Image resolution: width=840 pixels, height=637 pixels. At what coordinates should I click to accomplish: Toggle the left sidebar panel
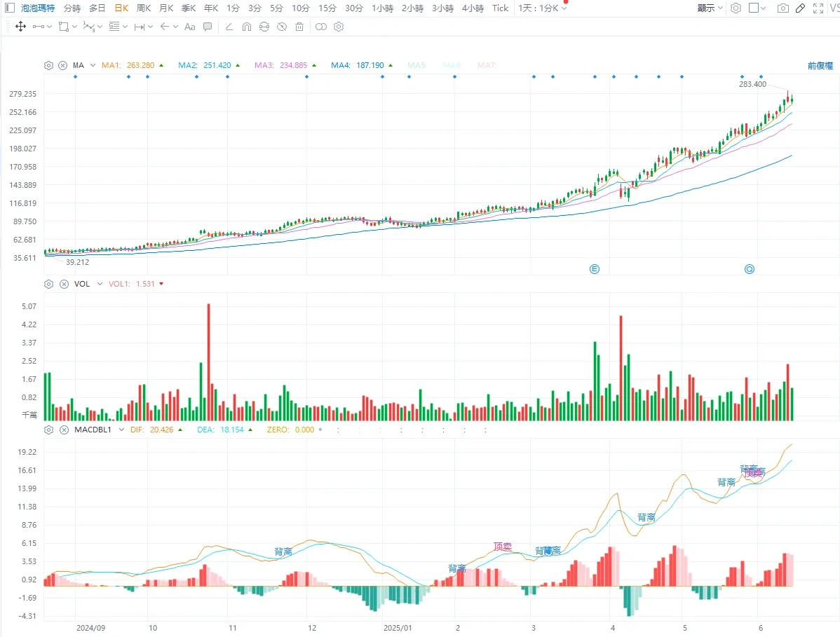[x=10, y=8]
